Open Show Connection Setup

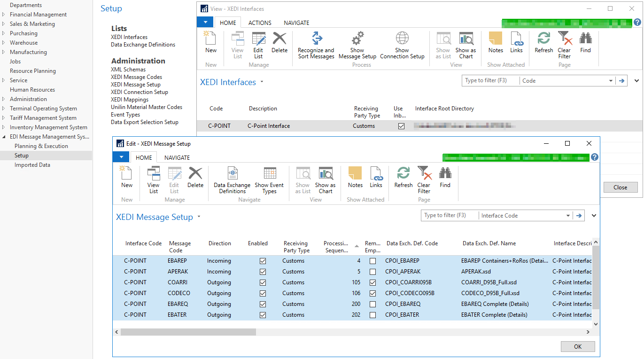[402, 45]
